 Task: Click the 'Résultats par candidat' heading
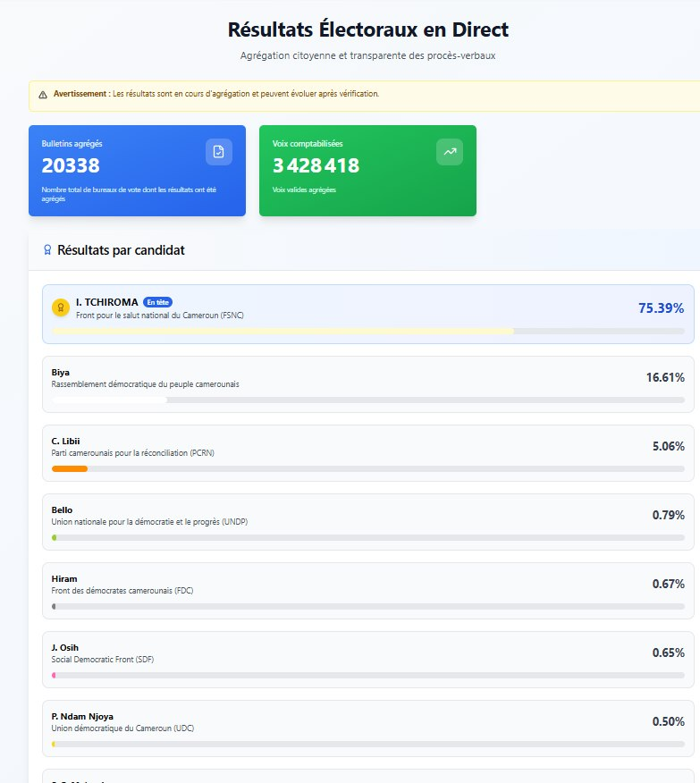pos(121,250)
